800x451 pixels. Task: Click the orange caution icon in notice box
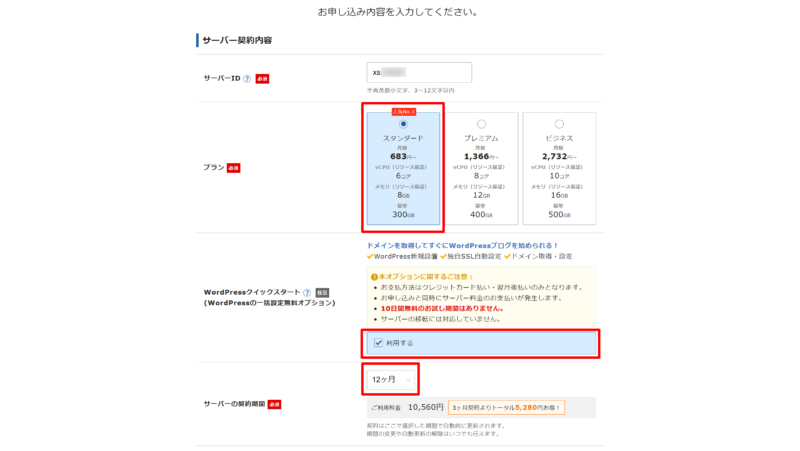tap(374, 276)
